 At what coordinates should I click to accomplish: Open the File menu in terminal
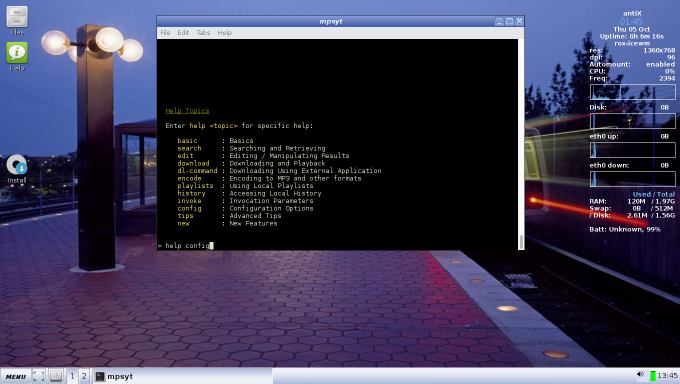pyautogui.click(x=165, y=33)
